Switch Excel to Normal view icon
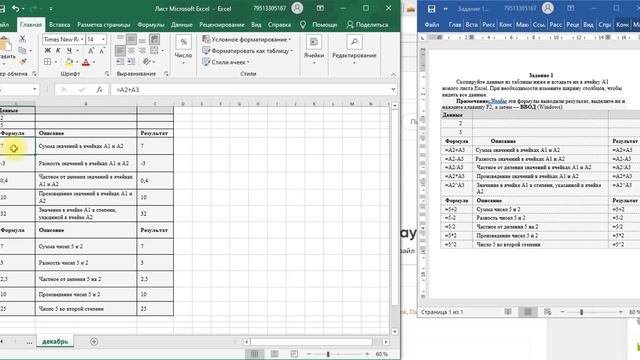The width and height of the screenshot is (640, 360). click(x=255, y=353)
